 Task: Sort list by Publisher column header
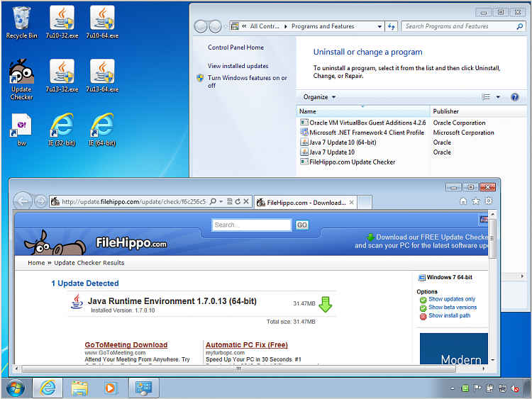478,111
